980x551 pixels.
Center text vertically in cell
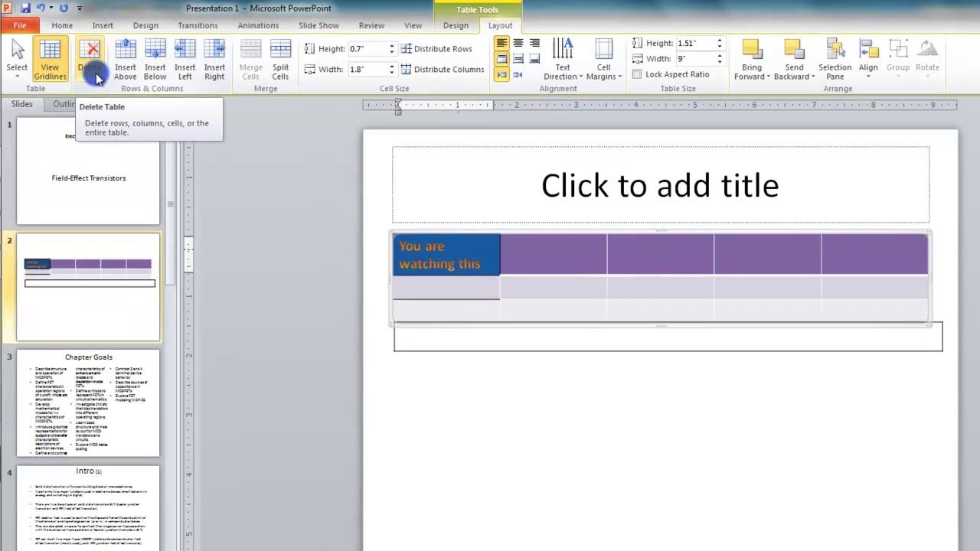coord(518,59)
